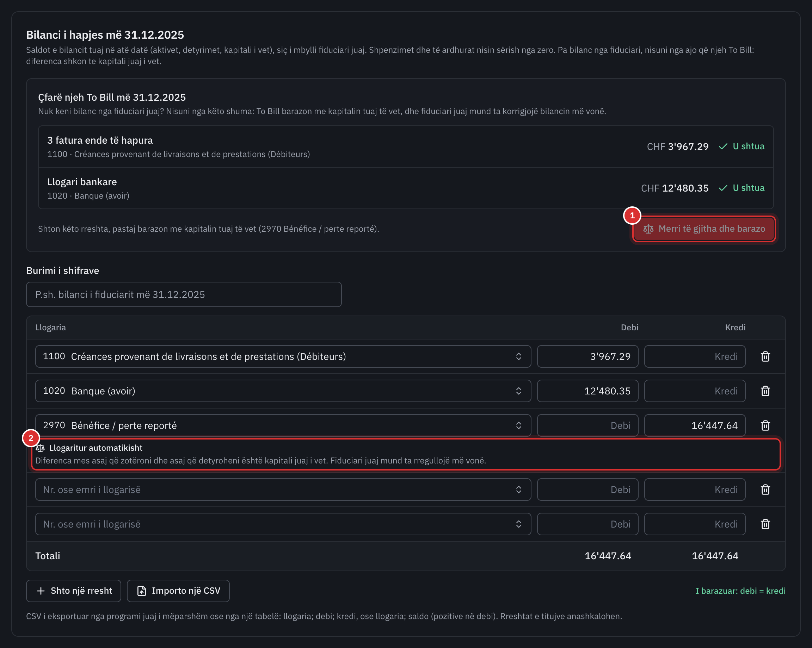Click the Totali label

click(x=48, y=556)
